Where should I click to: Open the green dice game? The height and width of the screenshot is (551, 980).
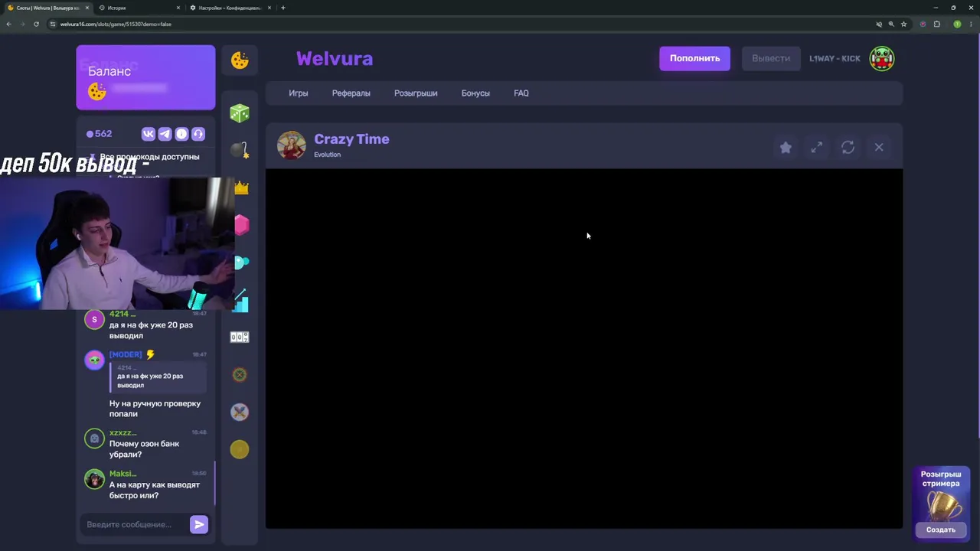point(240,113)
